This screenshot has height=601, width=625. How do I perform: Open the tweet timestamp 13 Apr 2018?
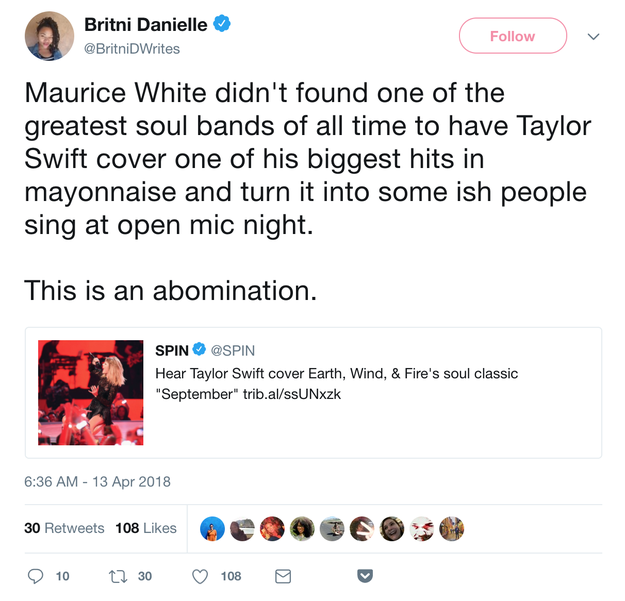(x=97, y=482)
